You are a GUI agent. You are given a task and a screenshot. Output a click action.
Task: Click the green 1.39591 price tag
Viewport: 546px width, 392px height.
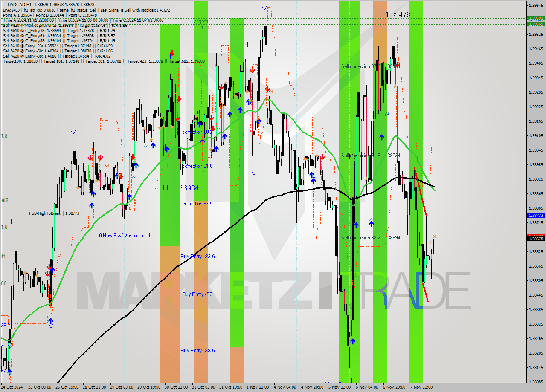536,18
